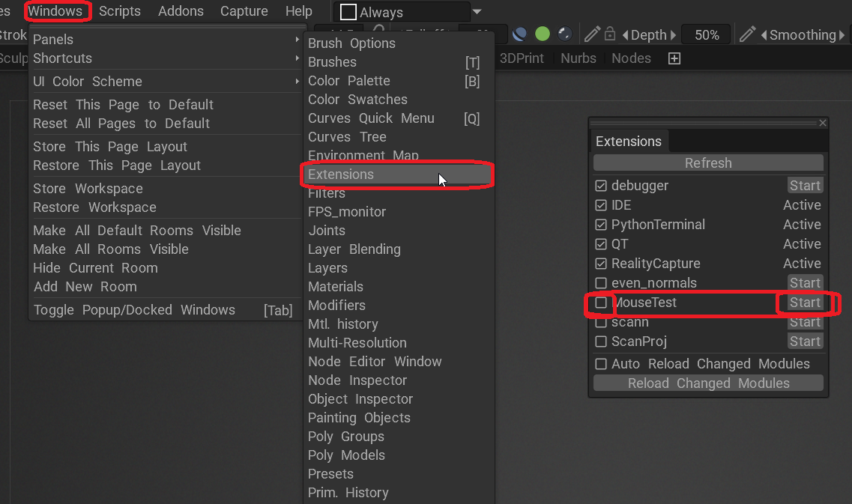Enable Auto Reload Changed Modules checkbox

(601, 364)
